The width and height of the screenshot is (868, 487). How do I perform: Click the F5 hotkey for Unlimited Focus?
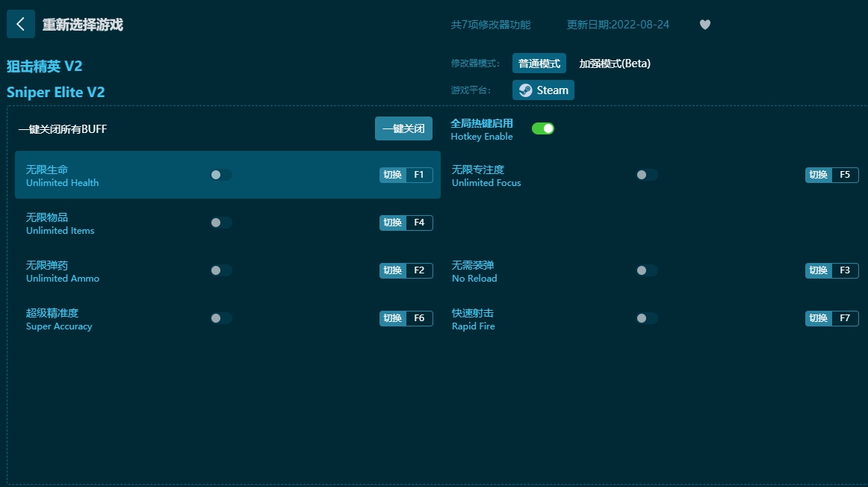tap(831, 175)
